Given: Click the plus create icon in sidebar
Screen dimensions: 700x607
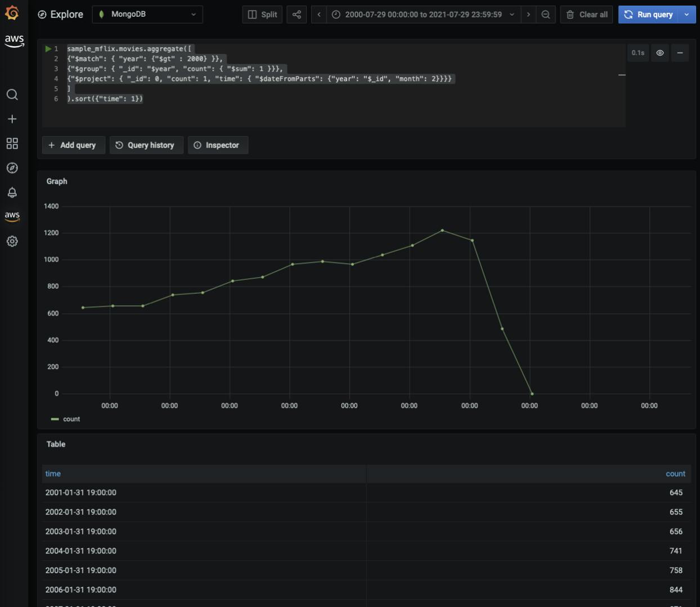Looking at the screenshot, I should click(12, 119).
